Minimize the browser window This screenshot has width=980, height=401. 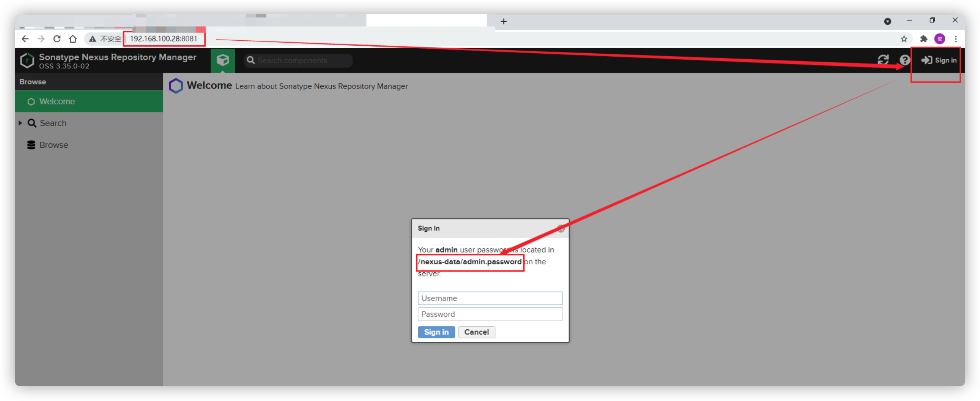point(909,20)
